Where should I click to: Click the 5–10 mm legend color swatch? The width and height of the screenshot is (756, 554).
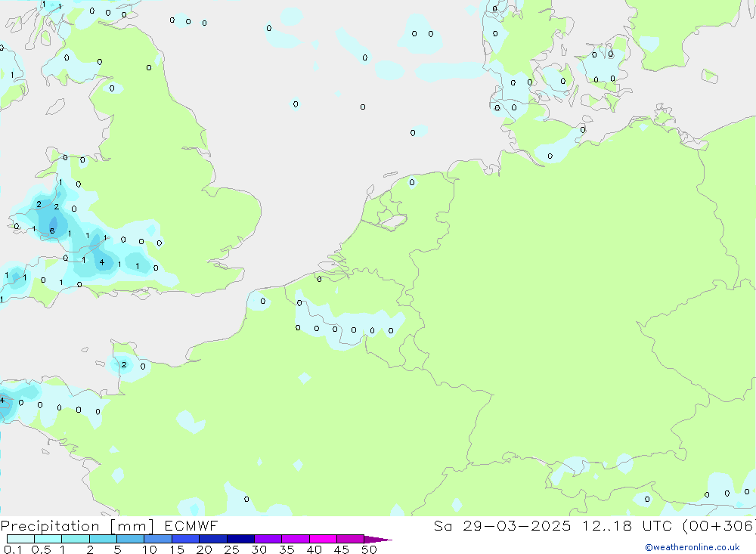point(131,539)
